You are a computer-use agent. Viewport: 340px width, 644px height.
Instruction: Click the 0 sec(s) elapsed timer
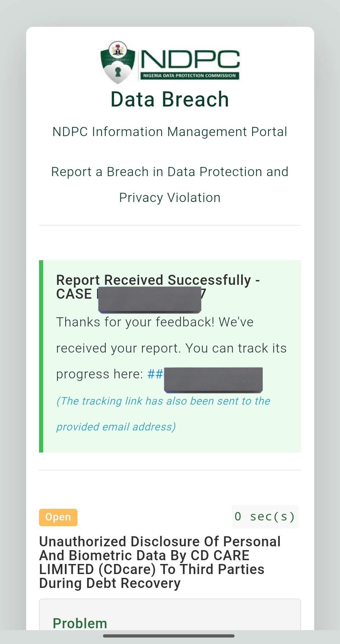point(265,517)
